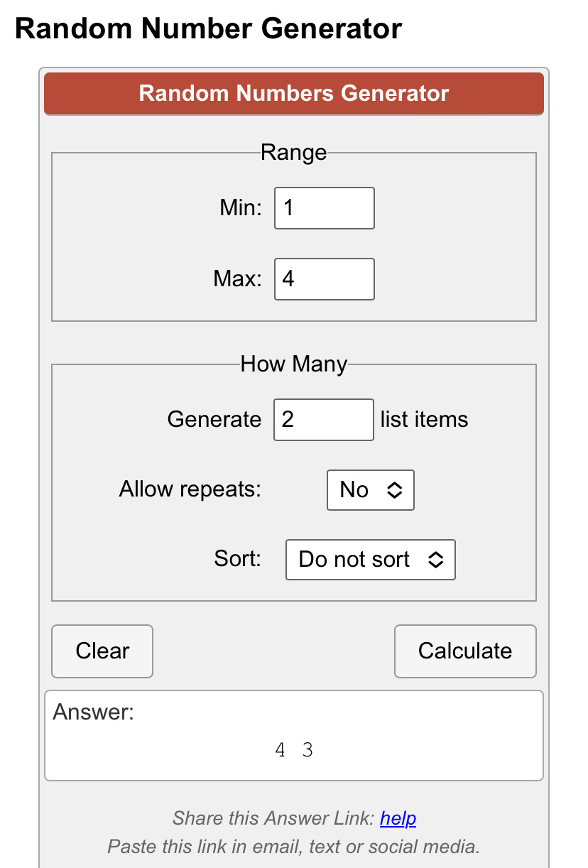Viewport: 588px width, 868px height.
Task: Click the Calculate button
Action: (465, 651)
